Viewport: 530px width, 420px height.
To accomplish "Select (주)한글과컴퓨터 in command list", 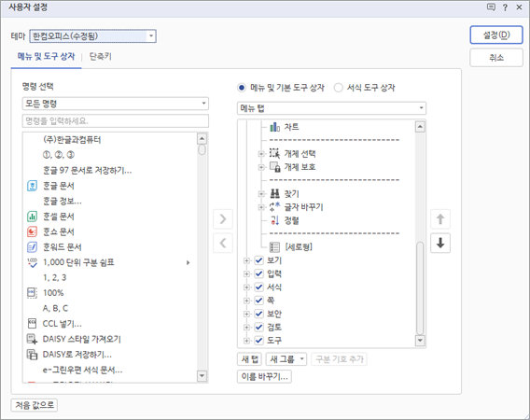I will 72,140.
